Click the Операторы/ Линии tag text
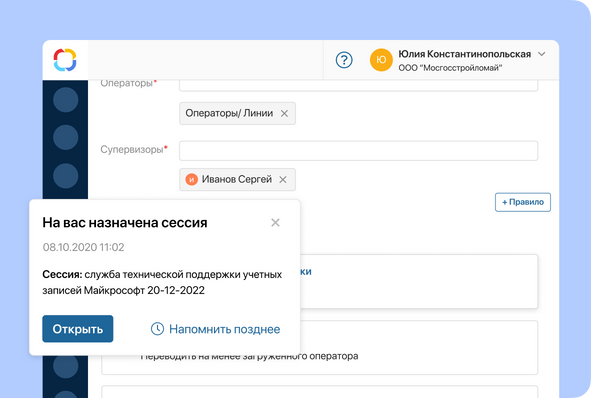The width and height of the screenshot is (591, 398). (x=229, y=113)
